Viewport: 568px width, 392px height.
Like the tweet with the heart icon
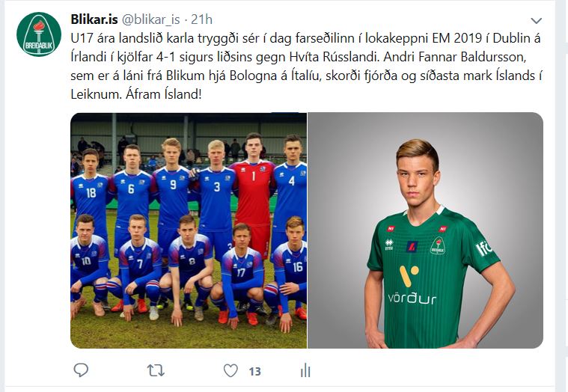[x=230, y=370]
